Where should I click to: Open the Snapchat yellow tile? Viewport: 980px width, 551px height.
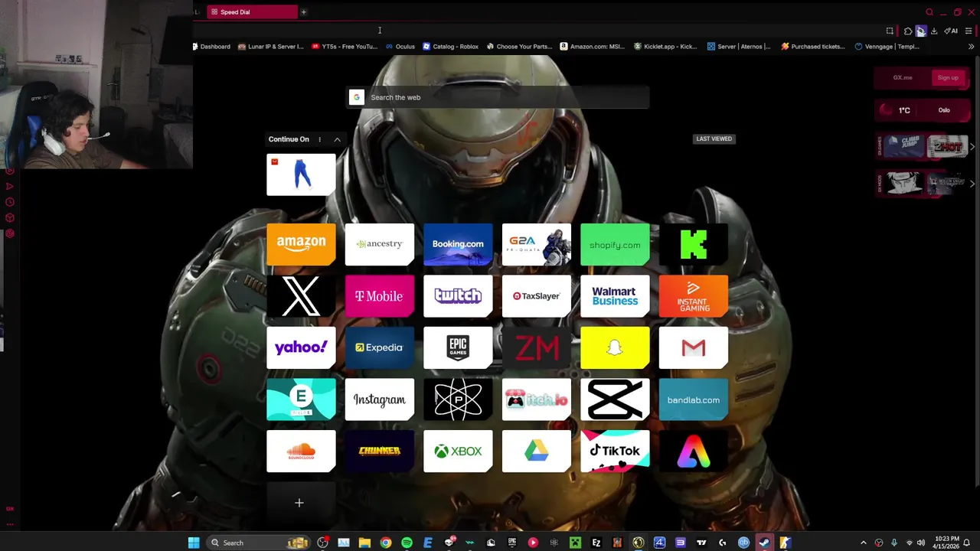point(615,347)
